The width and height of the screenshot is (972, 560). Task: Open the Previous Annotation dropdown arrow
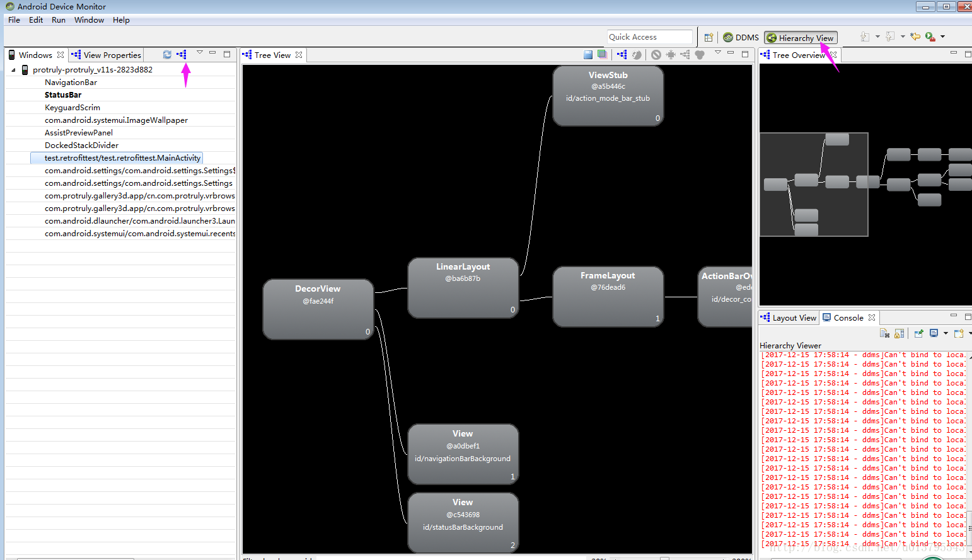point(903,37)
